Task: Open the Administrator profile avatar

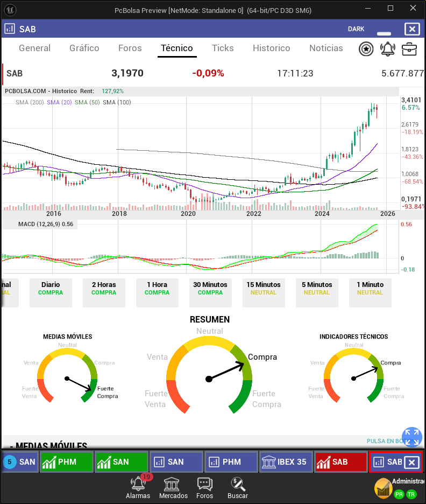Action: (383, 488)
